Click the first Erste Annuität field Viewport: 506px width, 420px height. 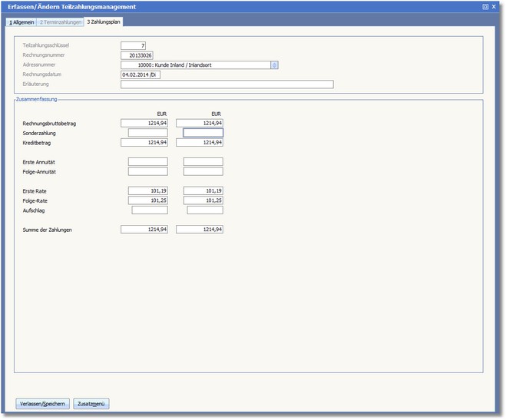(147, 162)
